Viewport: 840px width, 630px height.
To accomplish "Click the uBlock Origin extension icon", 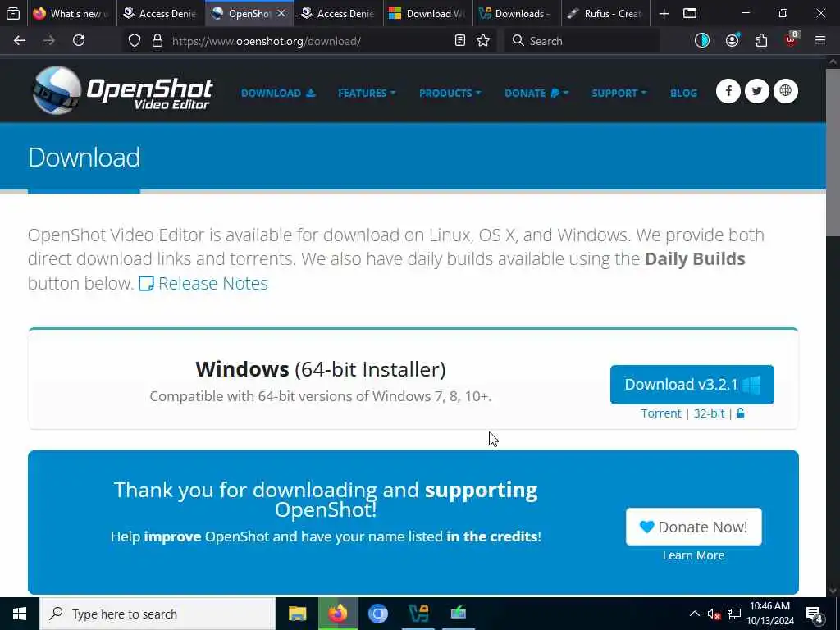I will [792, 39].
